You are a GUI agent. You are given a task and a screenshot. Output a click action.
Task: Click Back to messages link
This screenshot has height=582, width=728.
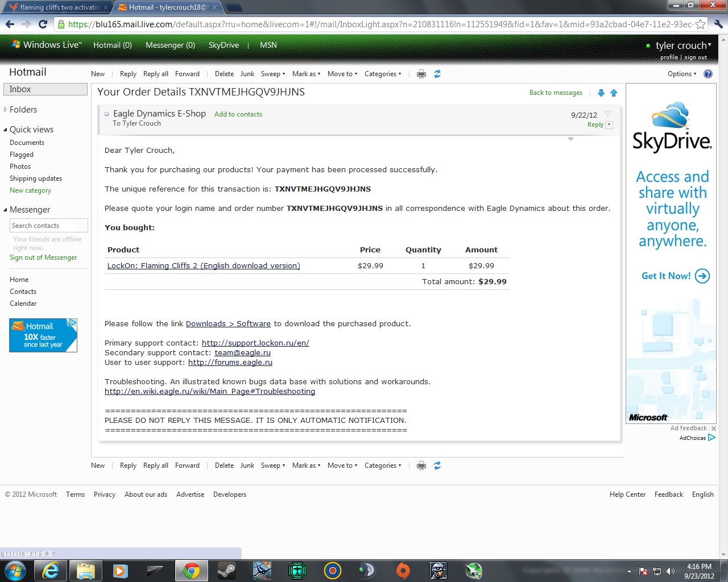pos(556,93)
